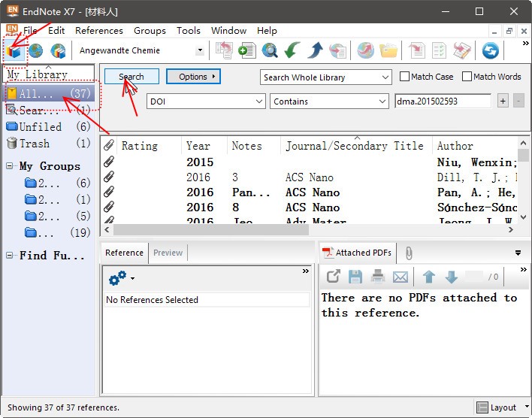Switch to the Preview tab
532x418 pixels.
(x=168, y=253)
